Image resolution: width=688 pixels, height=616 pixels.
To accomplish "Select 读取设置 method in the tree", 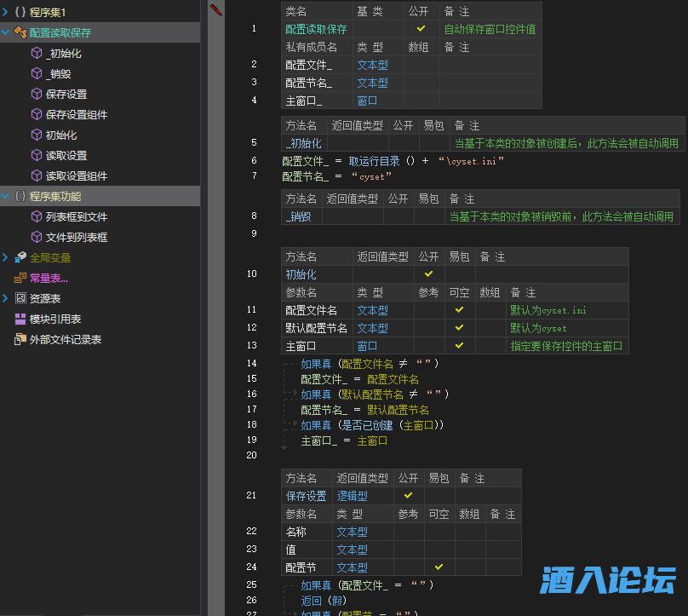I will [66, 156].
